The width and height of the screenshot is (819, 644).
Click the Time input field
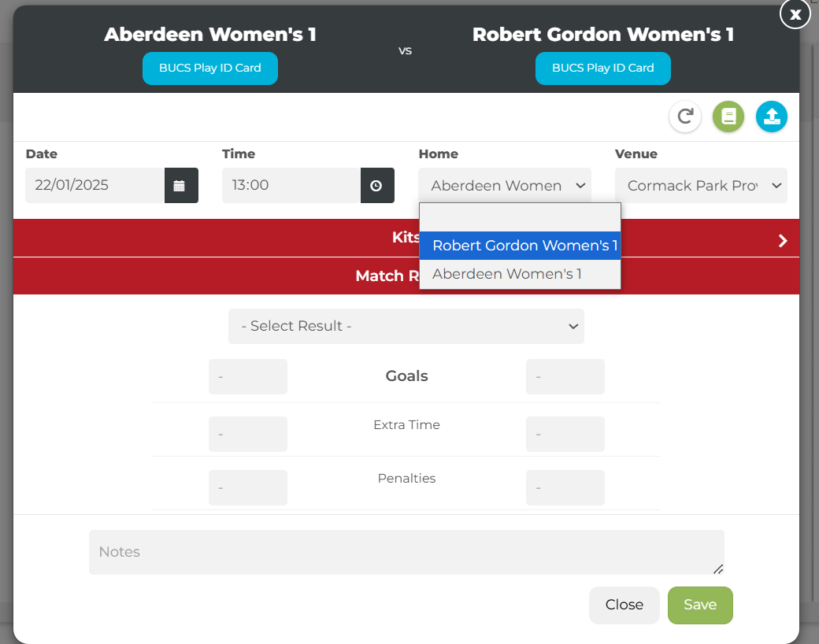click(x=291, y=186)
